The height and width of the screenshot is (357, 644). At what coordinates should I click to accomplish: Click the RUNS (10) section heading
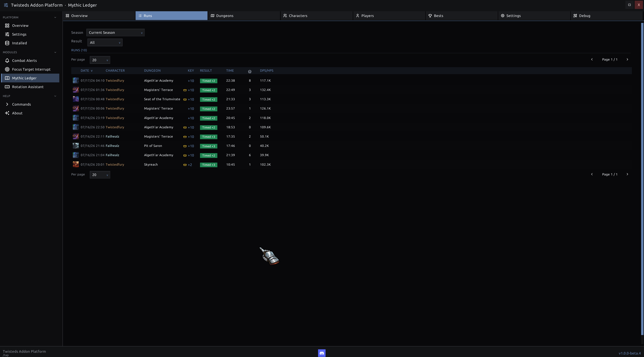[79, 50]
